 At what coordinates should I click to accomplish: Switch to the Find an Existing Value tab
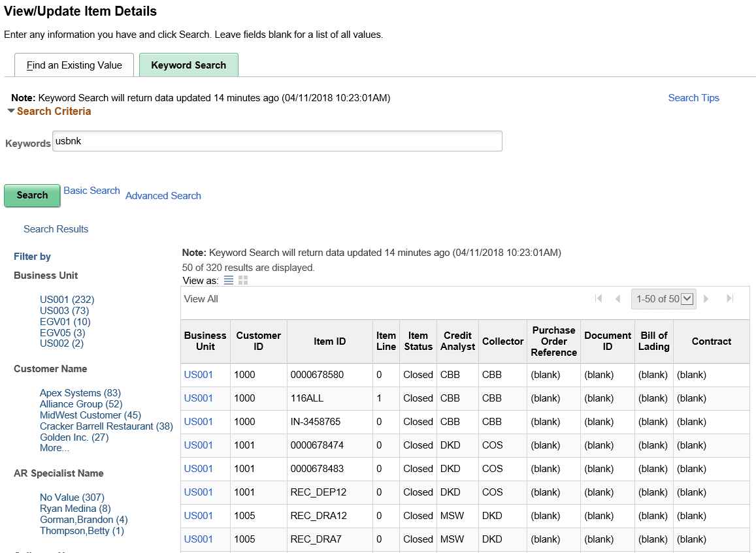point(74,65)
